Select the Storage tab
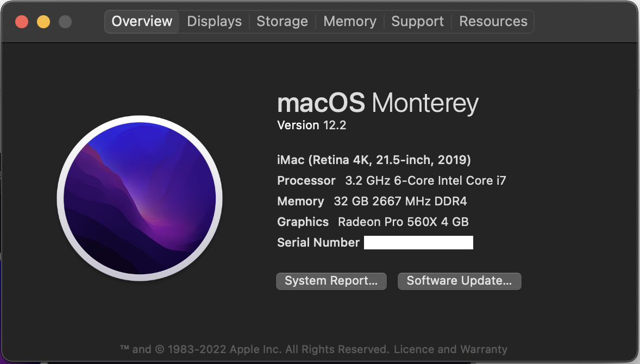The width and height of the screenshot is (640, 364). pos(282,22)
